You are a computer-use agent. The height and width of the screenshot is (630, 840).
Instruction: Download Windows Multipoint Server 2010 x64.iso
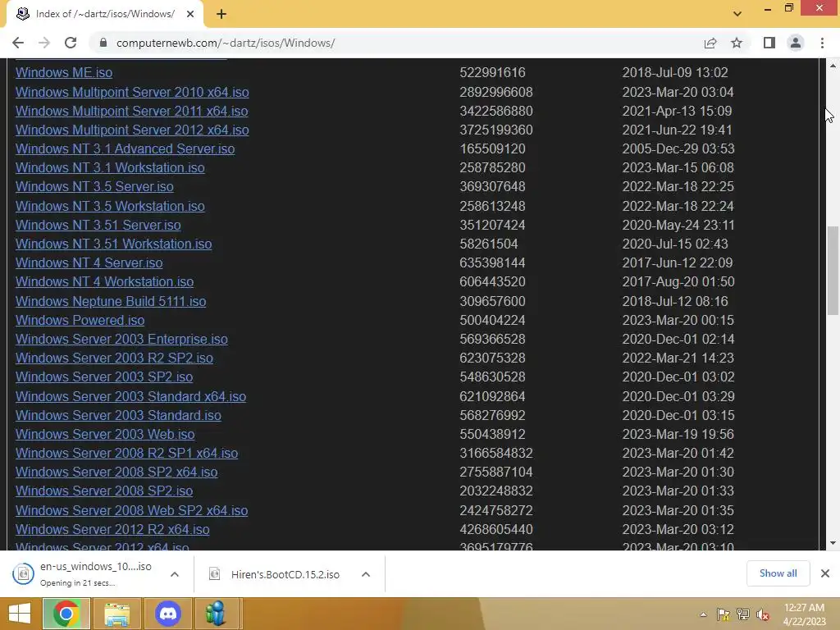tap(132, 92)
